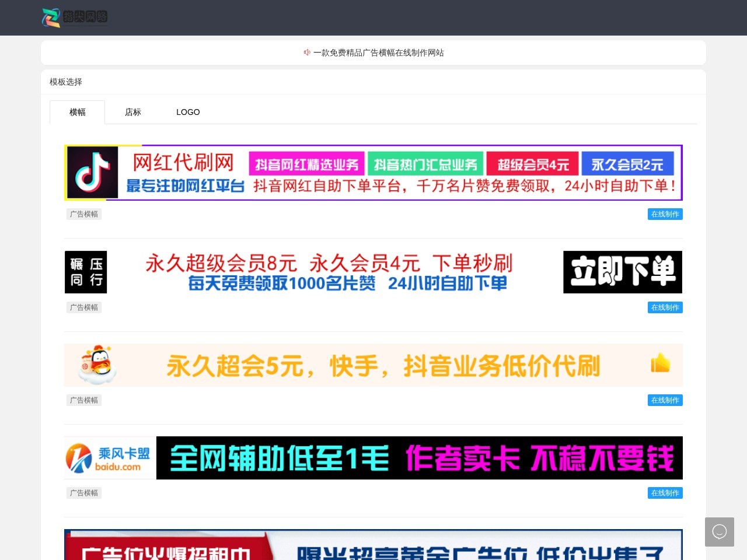Switch to the 横幅 tab
The width and height of the screenshot is (747, 560).
pyautogui.click(x=78, y=112)
